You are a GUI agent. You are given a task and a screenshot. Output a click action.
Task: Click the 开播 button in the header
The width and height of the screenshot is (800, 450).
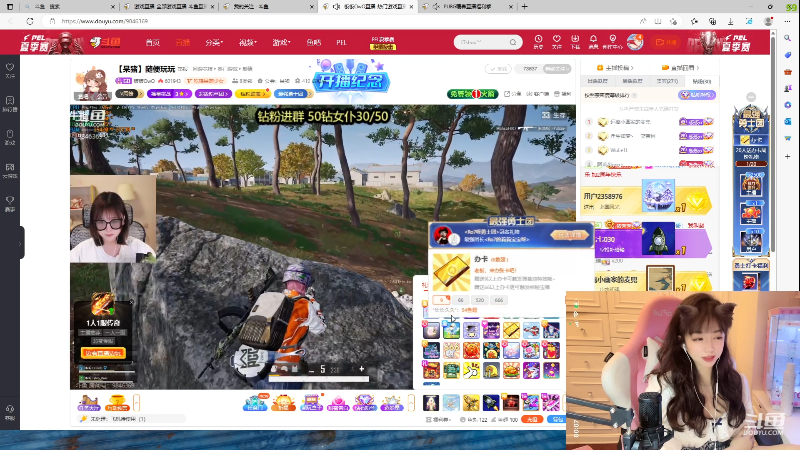(x=665, y=42)
